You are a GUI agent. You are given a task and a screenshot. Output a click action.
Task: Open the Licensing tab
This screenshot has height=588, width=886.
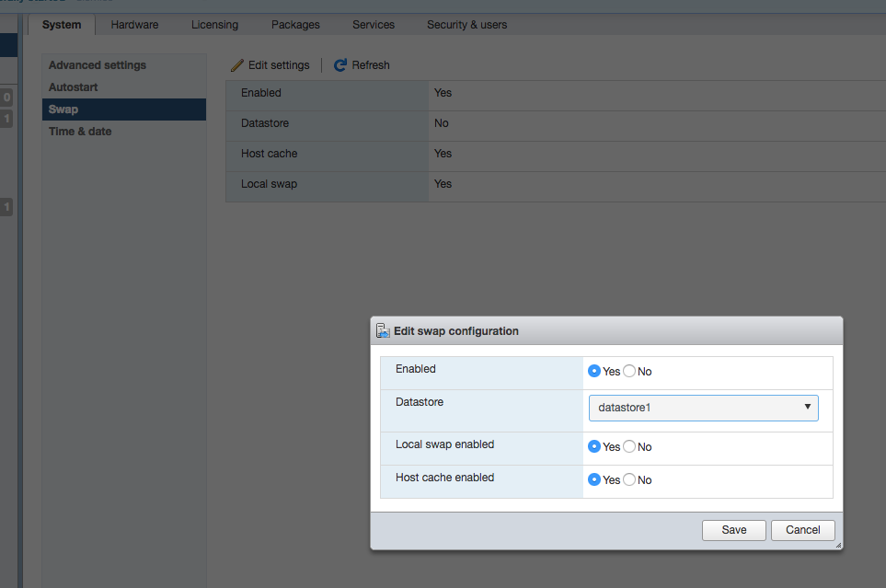[214, 25]
